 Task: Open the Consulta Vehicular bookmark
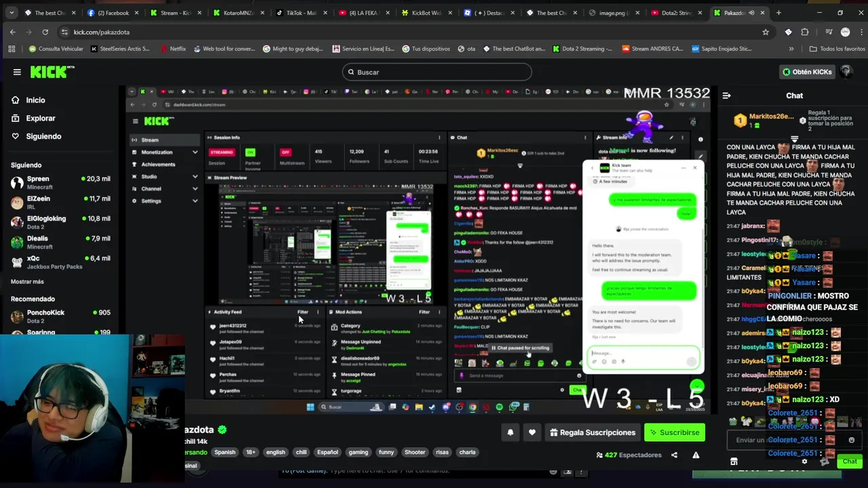click(56, 49)
